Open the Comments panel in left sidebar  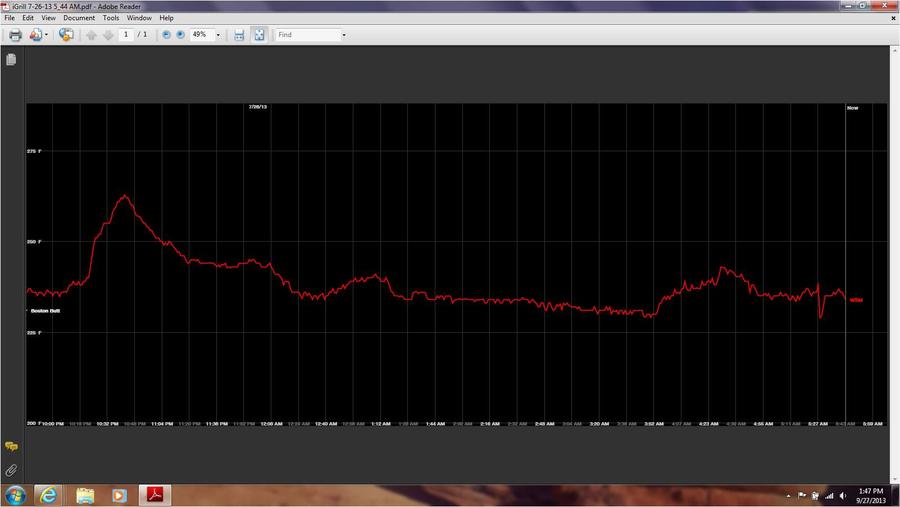pos(11,447)
